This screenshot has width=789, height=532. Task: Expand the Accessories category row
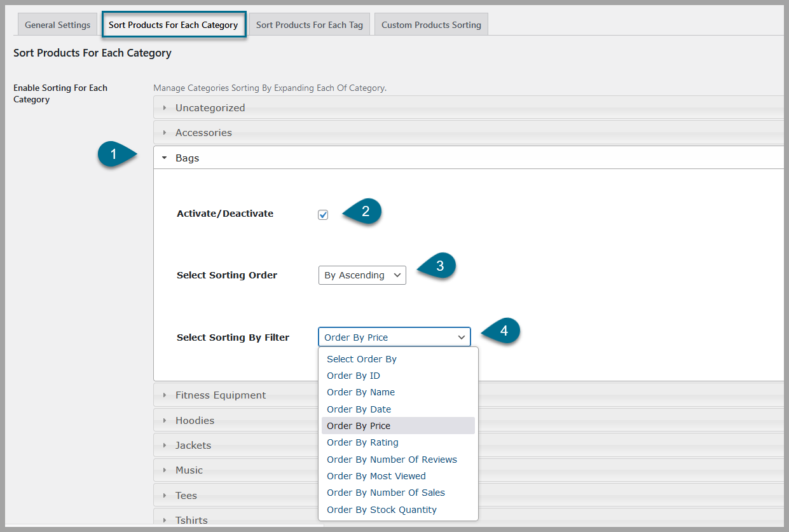click(x=203, y=133)
